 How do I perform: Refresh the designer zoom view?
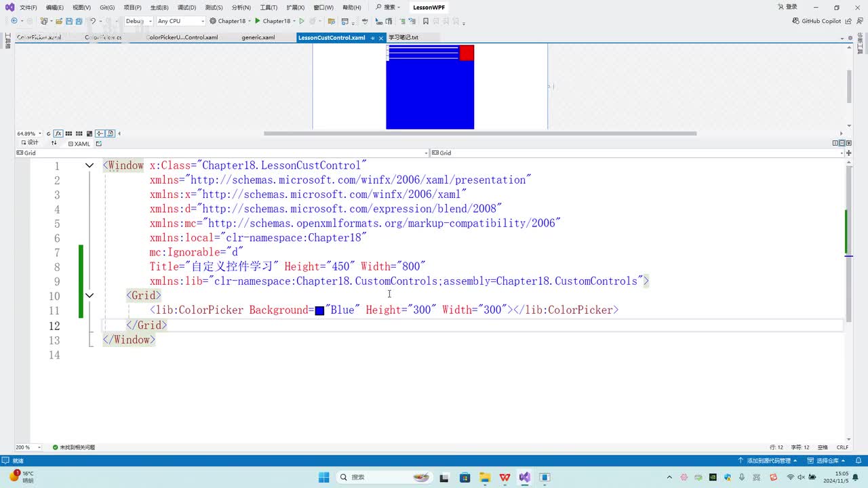click(50, 134)
